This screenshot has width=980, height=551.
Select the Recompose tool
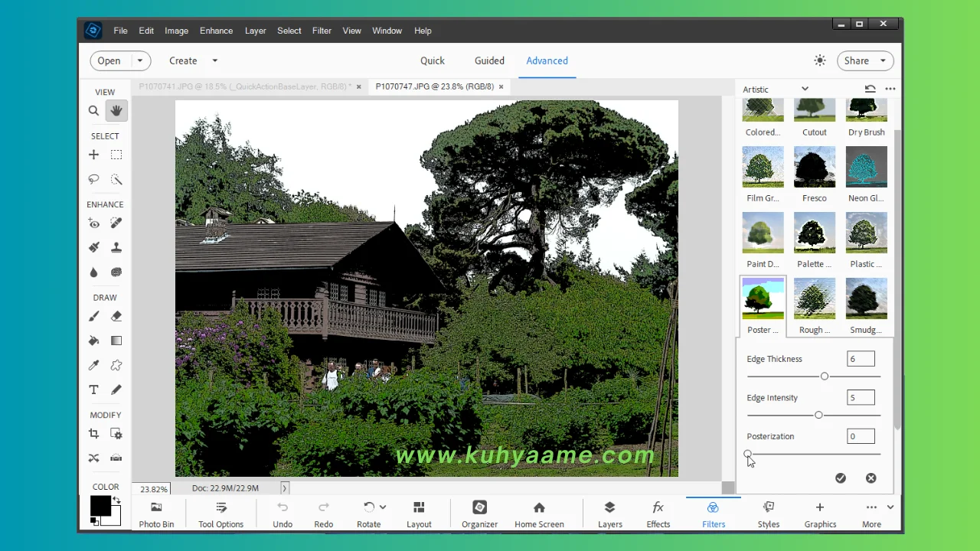pos(116,434)
